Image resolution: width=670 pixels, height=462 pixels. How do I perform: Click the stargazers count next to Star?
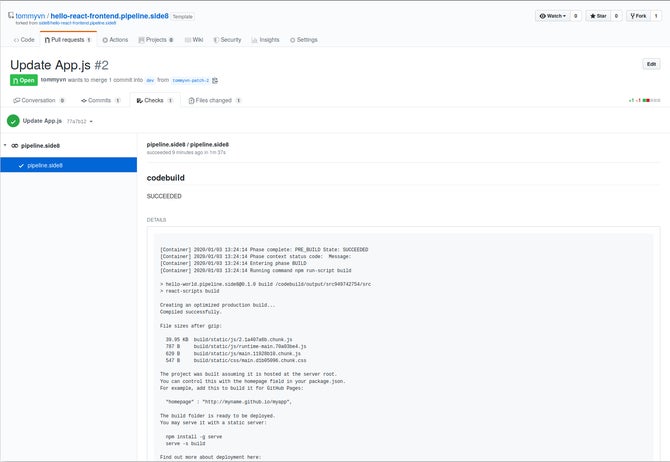coord(616,16)
